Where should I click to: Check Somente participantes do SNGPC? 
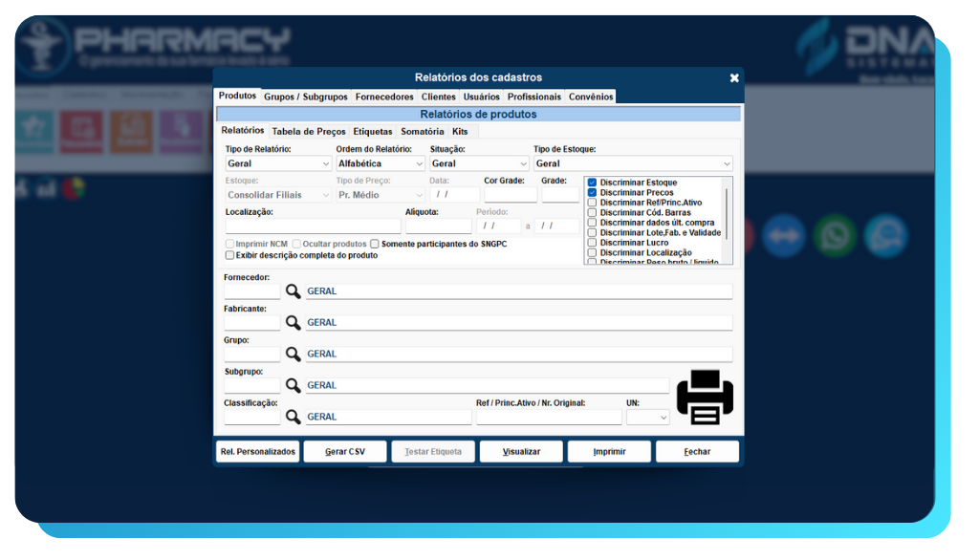point(375,244)
